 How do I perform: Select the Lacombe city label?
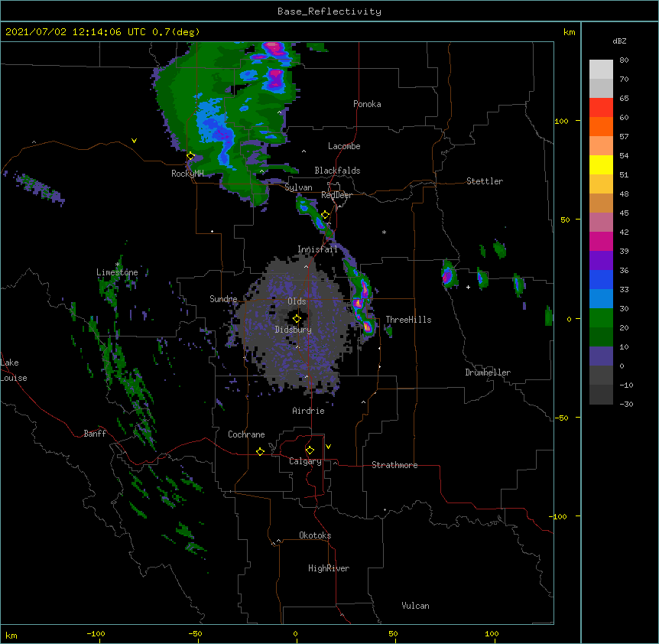pyautogui.click(x=344, y=146)
